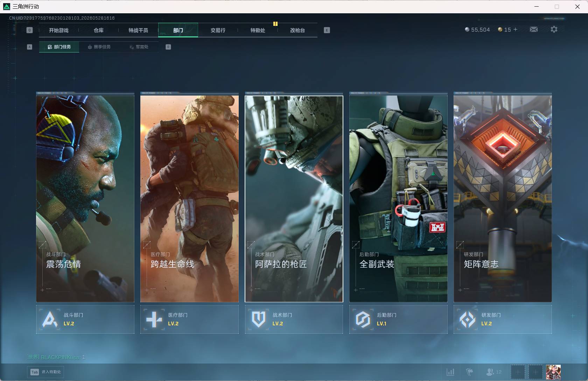Click the 后勤部门 LV.1 button
This screenshot has height=381, width=588.
coord(398,319)
